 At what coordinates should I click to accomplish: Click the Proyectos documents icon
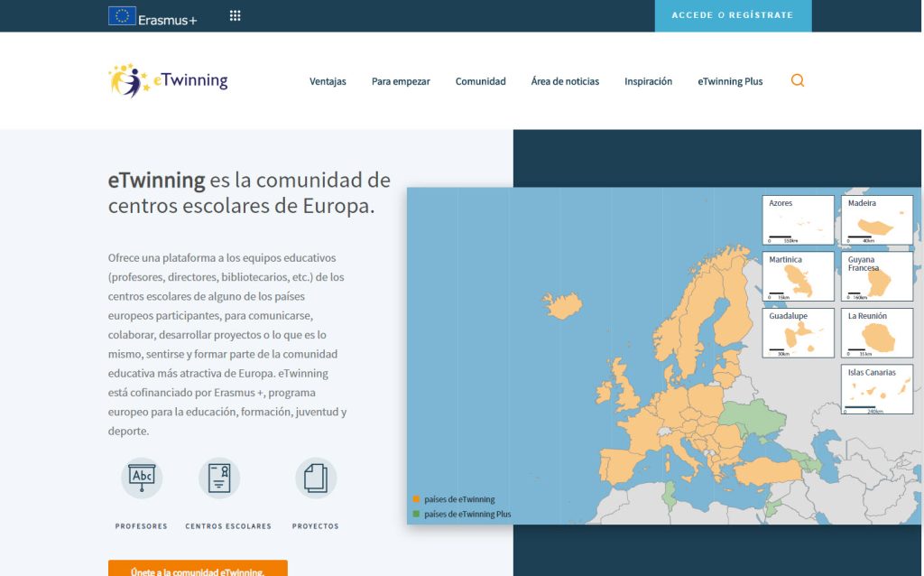pos(316,478)
